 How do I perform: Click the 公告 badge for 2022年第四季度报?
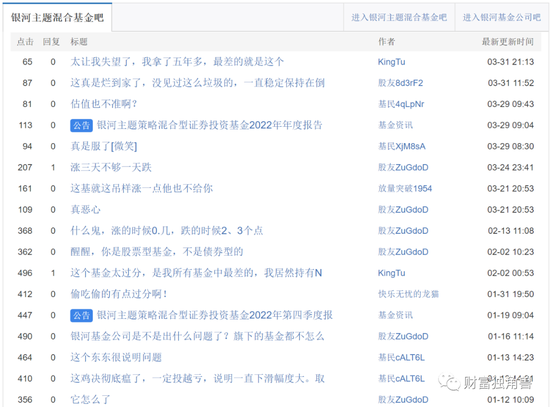[81, 315]
